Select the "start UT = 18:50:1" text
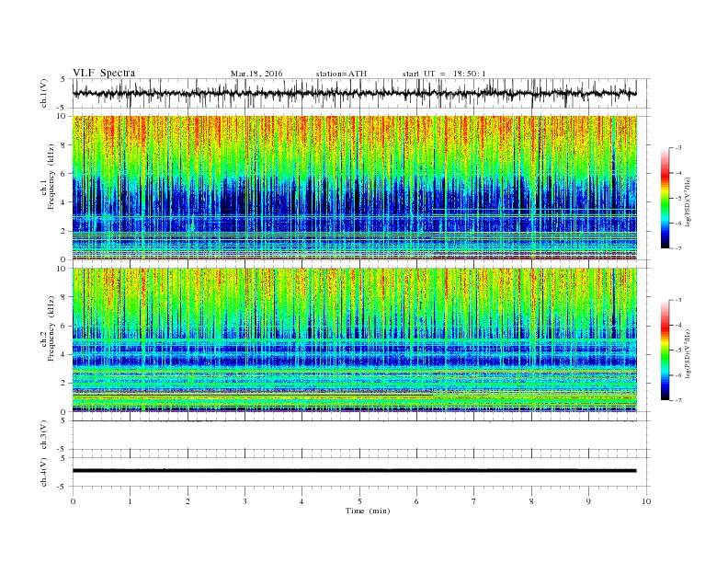 [444, 74]
